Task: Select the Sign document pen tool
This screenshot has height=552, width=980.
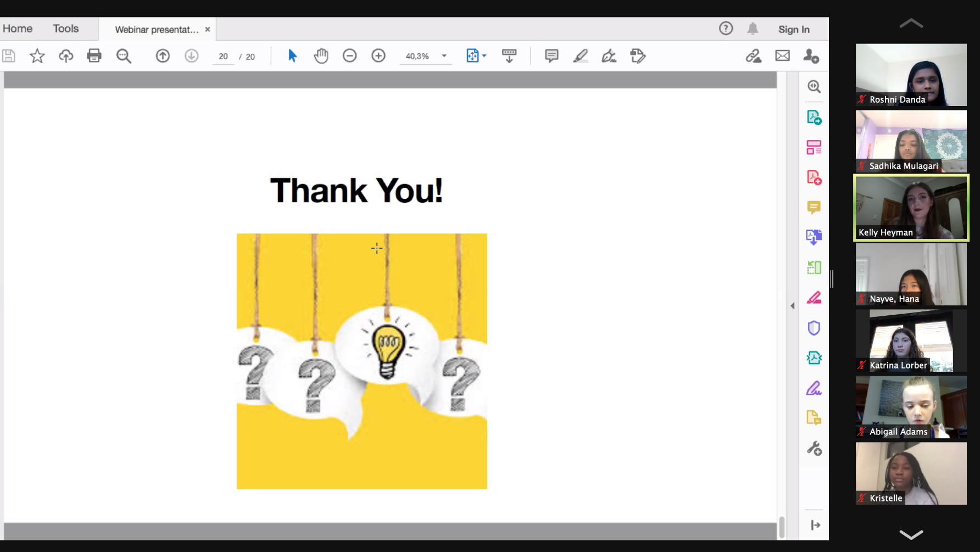Action: [609, 56]
